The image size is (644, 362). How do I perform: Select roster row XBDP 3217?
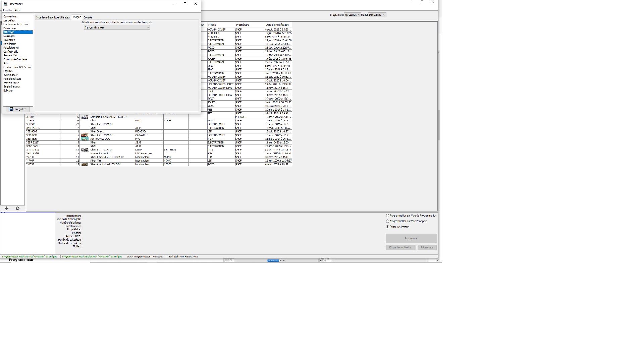[159, 142]
